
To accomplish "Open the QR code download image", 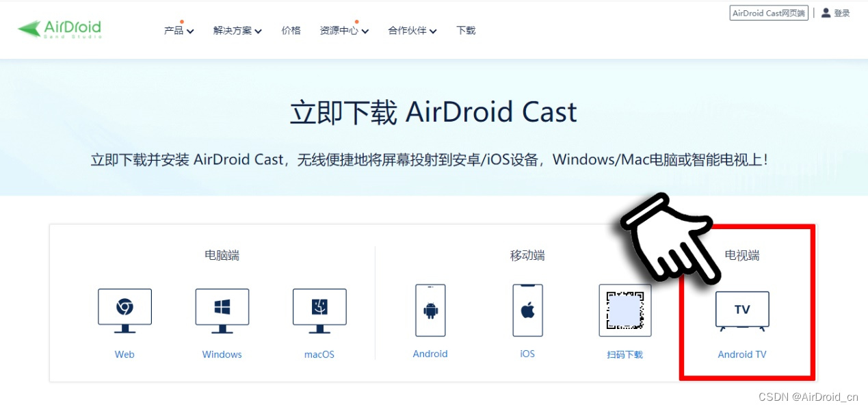I will [x=625, y=311].
